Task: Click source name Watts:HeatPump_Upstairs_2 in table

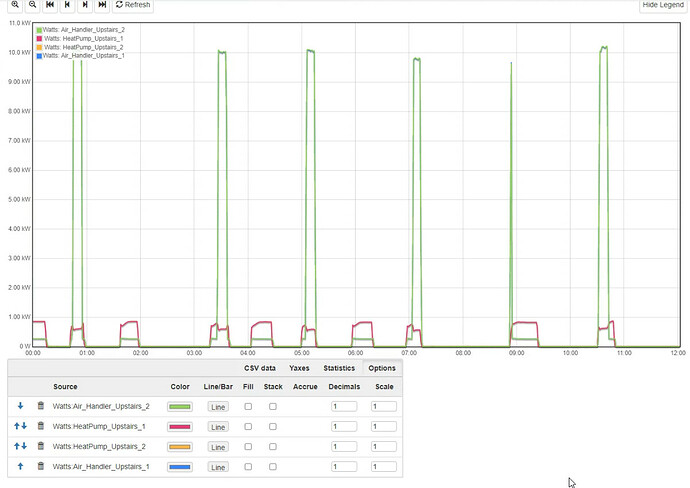Action: pos(99,447)
